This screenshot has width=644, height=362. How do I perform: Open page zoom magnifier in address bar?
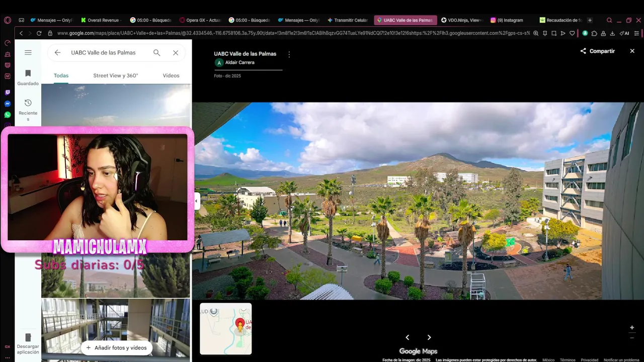coord(536,33)
